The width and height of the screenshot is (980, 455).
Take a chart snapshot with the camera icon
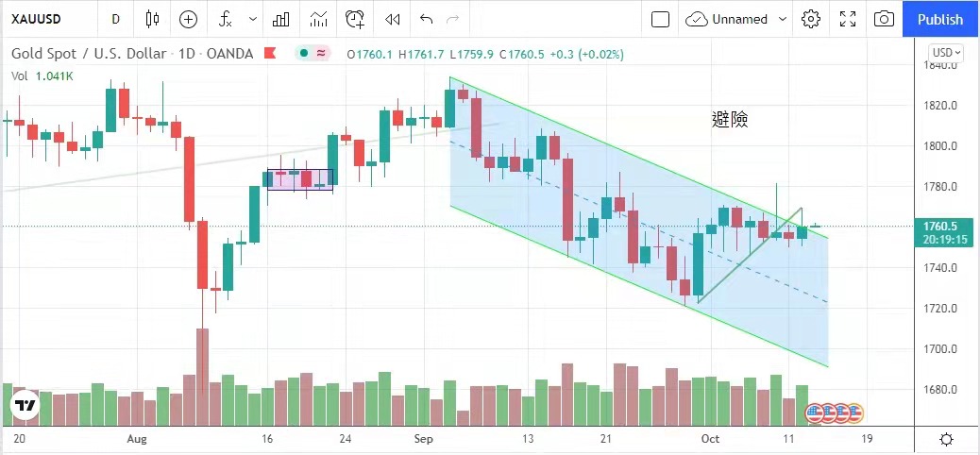(884, 19)
